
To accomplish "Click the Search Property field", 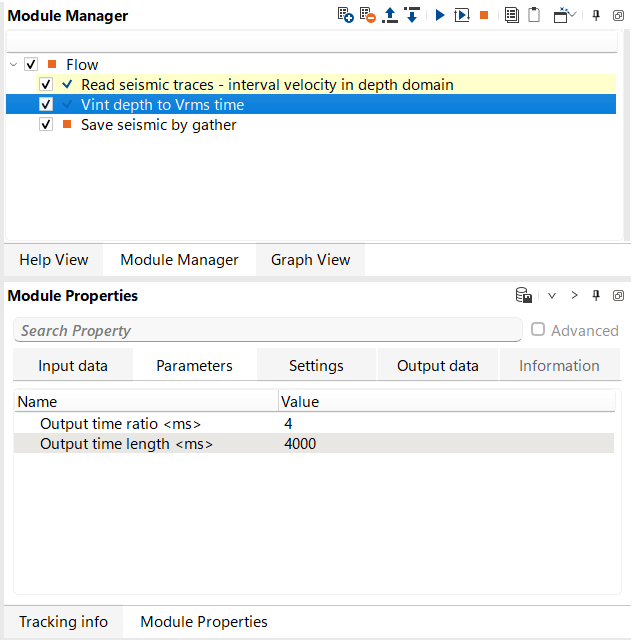I will tap(268, 331).
